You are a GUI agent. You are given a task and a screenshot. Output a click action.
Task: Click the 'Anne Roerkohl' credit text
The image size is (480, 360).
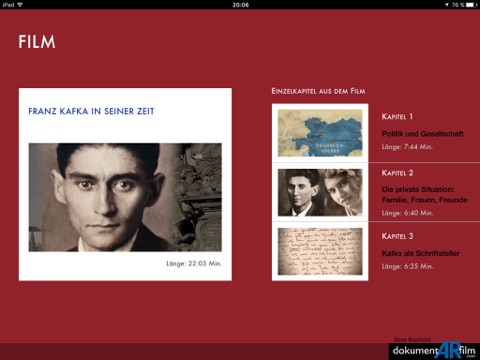pyautogui.click(x=412, y=339)
